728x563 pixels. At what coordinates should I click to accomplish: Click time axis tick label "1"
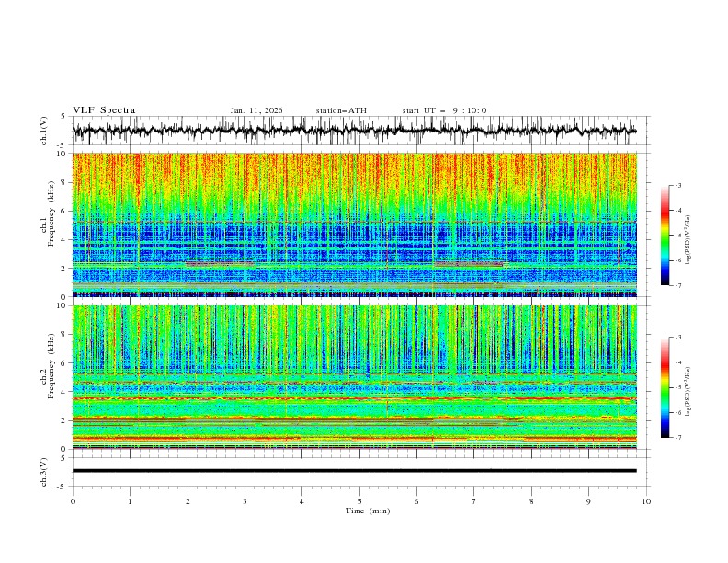click(130, 501)
